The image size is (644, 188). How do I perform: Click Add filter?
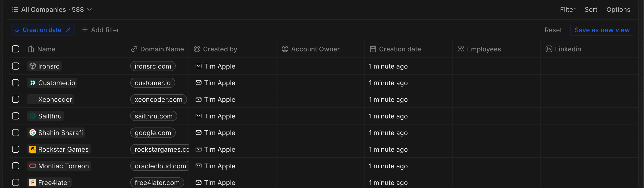(101, 30)
